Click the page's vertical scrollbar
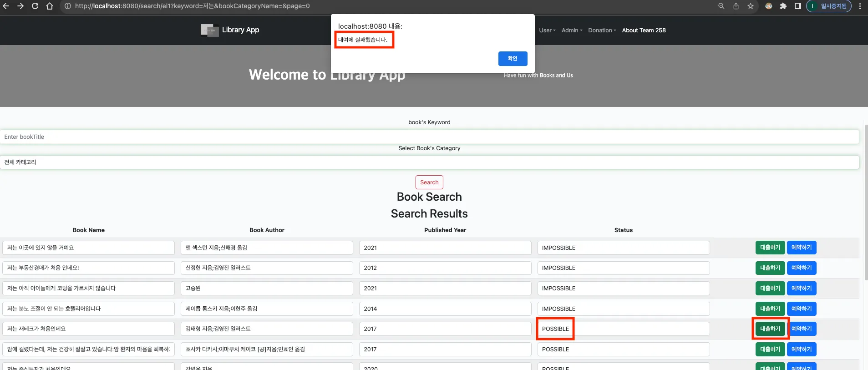 866,203
